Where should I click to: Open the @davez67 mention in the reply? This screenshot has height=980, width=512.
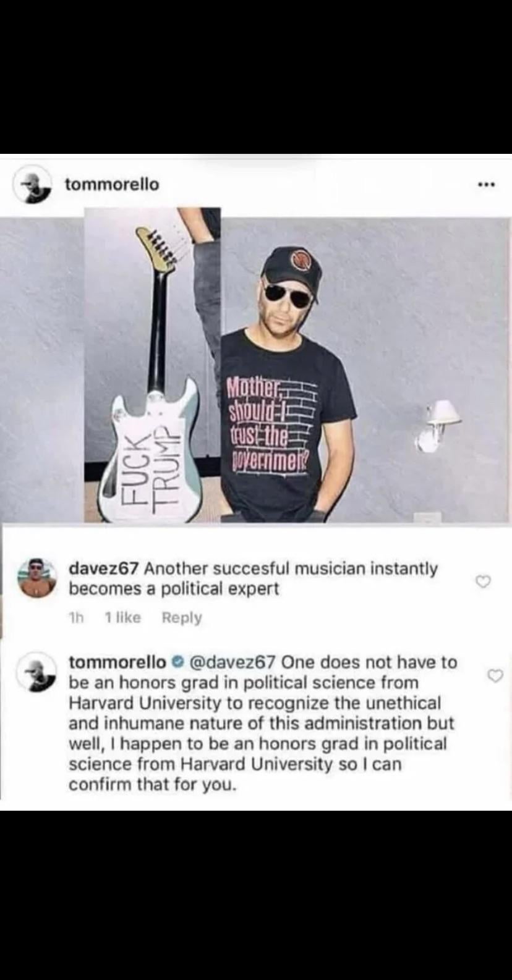(229, 662)
